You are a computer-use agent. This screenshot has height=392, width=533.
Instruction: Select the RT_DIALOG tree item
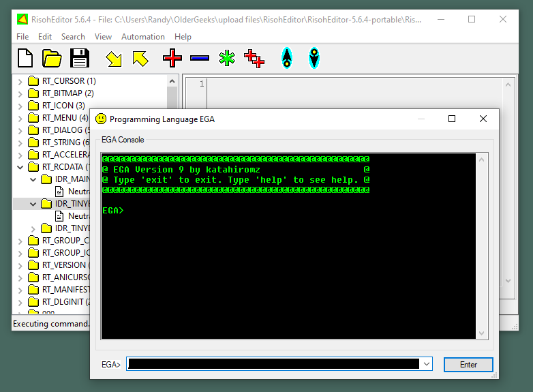point(65,130)
